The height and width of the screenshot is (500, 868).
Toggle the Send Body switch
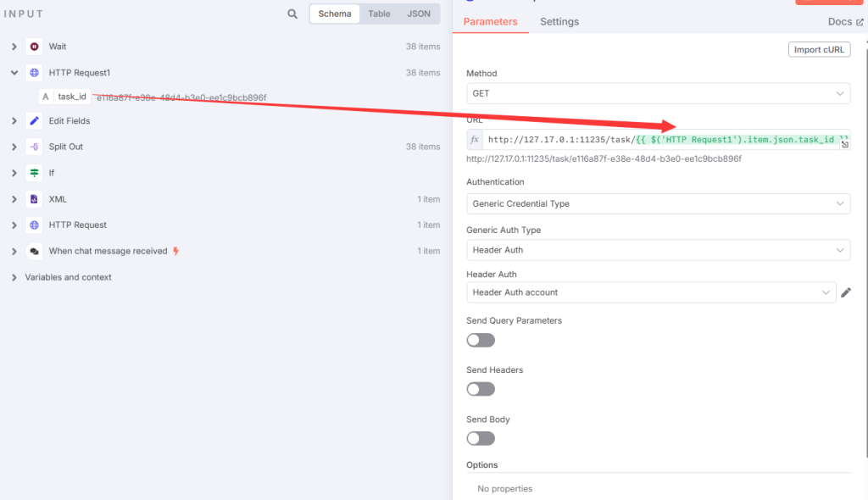point(481,438)
